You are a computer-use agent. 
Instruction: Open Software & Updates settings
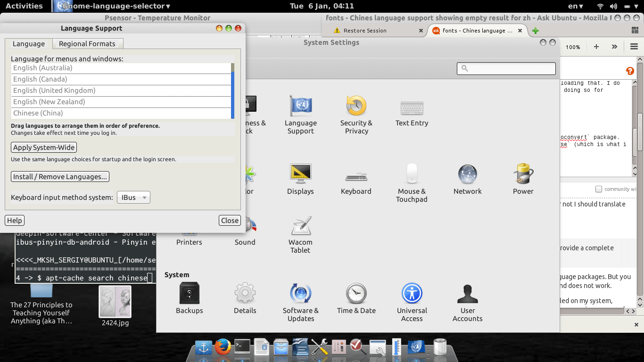300,302
